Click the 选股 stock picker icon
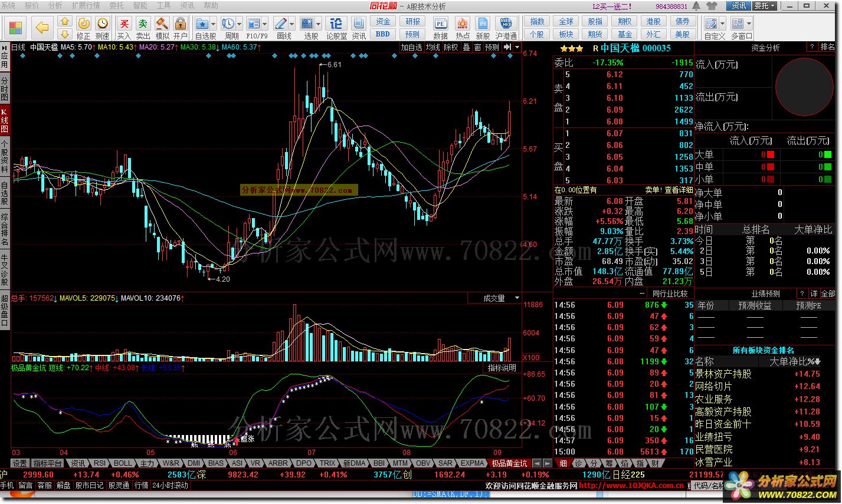842x504 pixels. tap(307, 24)
